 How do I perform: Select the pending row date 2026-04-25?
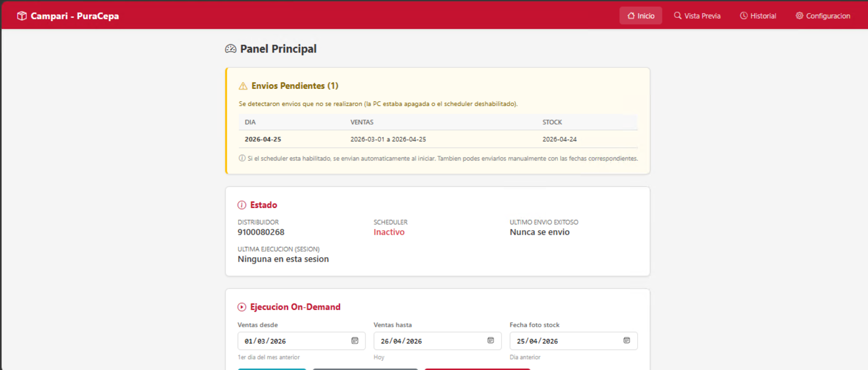pos(263,139)
